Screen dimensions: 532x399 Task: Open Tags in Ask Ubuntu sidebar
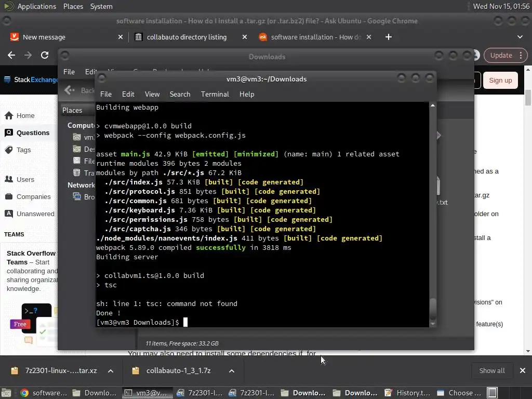[x=24, y=150]
